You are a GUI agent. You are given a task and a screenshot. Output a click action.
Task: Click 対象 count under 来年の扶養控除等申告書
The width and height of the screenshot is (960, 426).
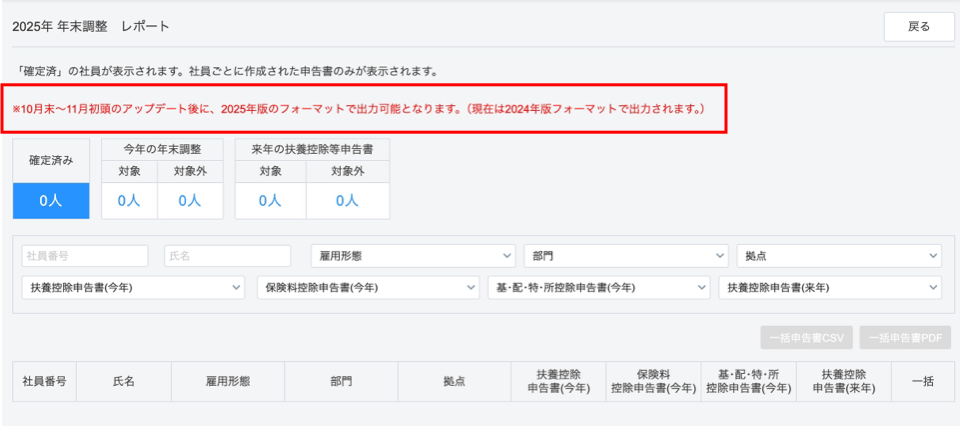270,200
